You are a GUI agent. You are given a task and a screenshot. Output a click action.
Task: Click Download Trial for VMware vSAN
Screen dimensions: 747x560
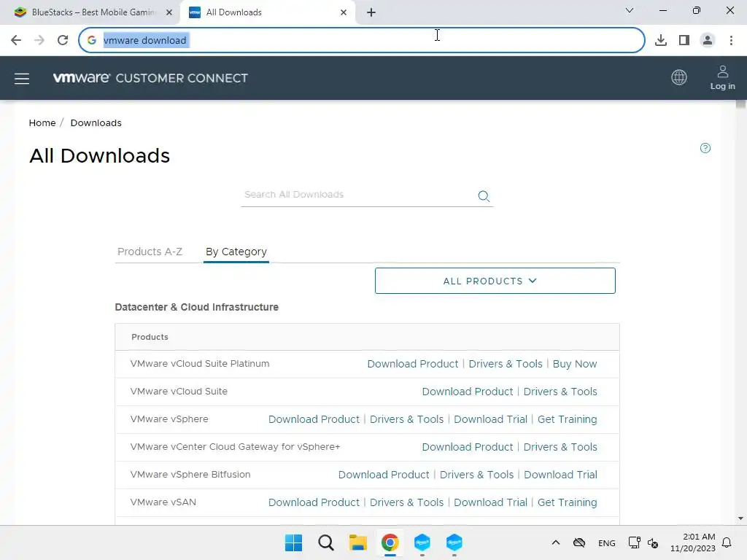[x=490, y=502]
